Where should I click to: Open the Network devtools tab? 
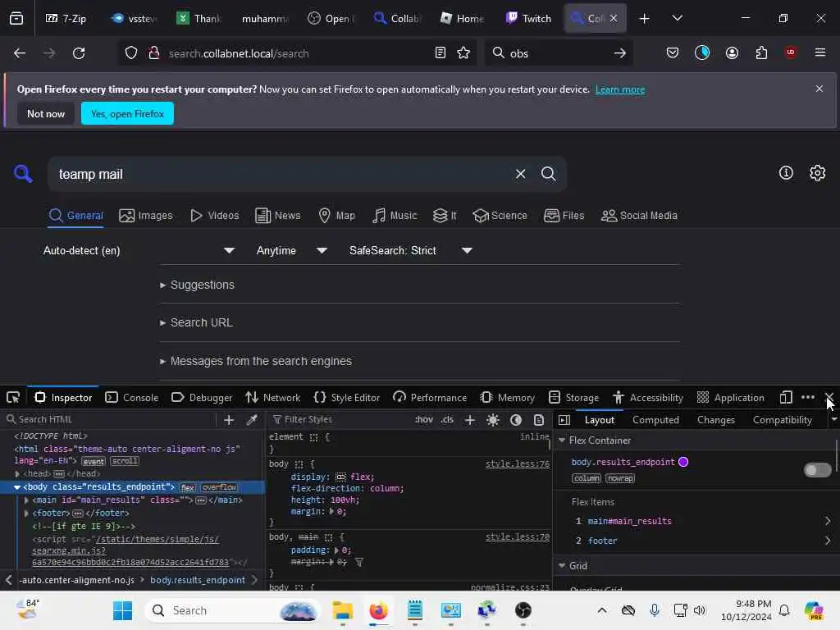click(272, 398)
